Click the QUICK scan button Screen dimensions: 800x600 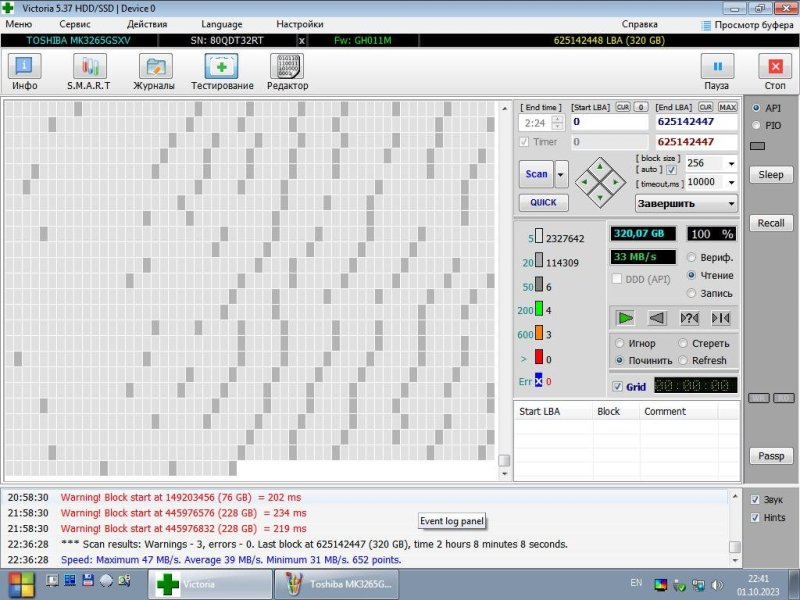point(543,202)
